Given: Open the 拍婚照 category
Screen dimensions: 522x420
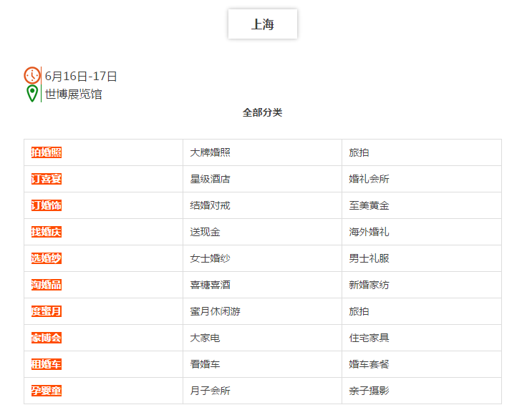Looking at the screenshot, I should pos(47,152).
